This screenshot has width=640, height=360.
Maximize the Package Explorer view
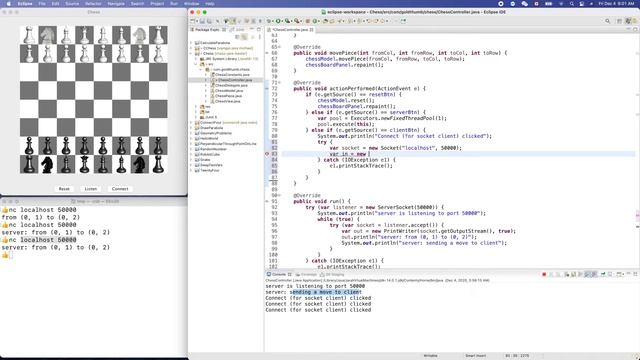tap(258, 29)
